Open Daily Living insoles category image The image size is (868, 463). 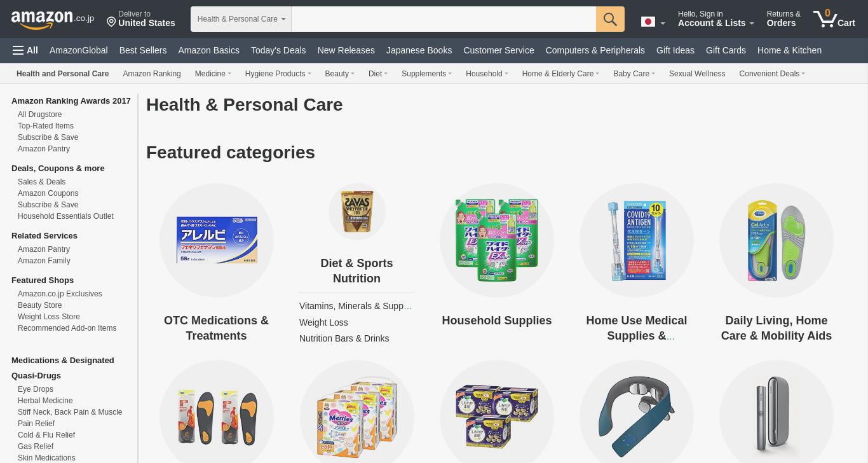pyautogui.click(x=776, y=240)
